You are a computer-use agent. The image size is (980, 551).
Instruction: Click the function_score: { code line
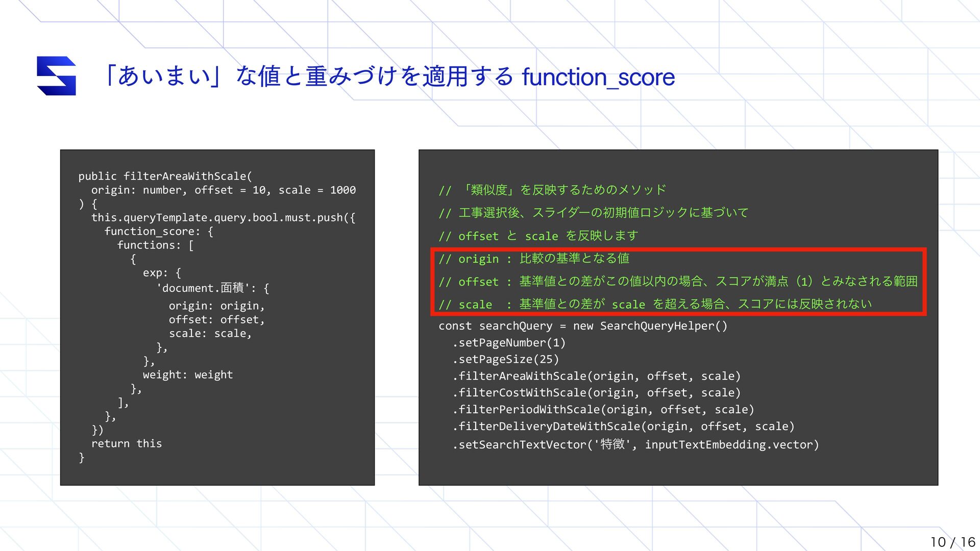(x=158, y=232)
